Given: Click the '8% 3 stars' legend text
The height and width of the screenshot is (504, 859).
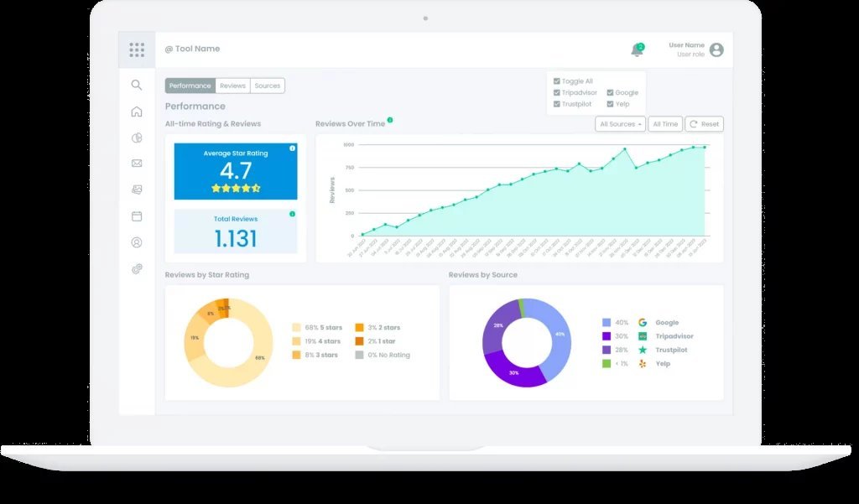Looking at the screenshot, I should tap(321, 355).
